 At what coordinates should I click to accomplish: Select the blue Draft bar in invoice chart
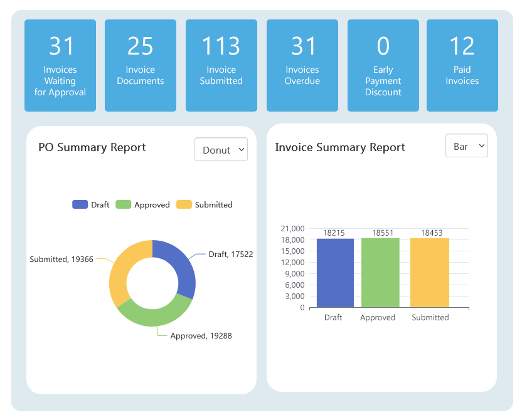tap(335, 273)
